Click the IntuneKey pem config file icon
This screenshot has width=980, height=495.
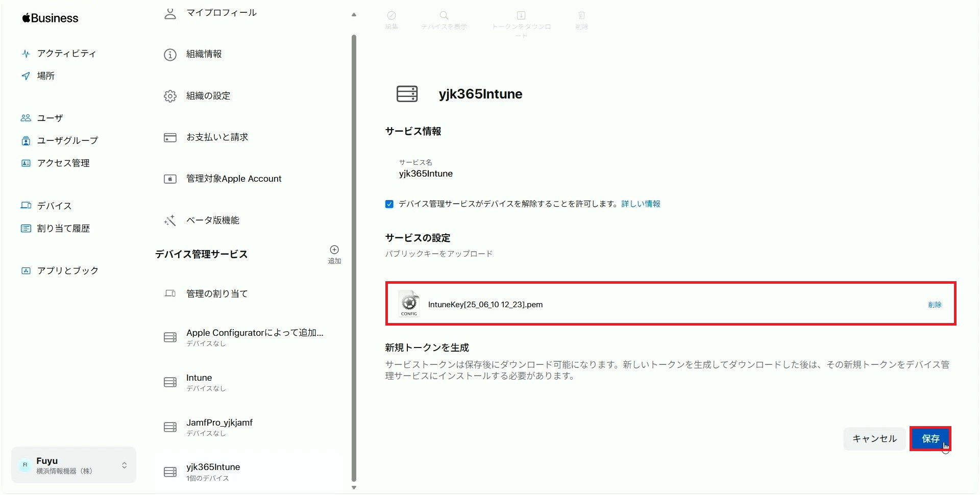[x=409, y=304]
